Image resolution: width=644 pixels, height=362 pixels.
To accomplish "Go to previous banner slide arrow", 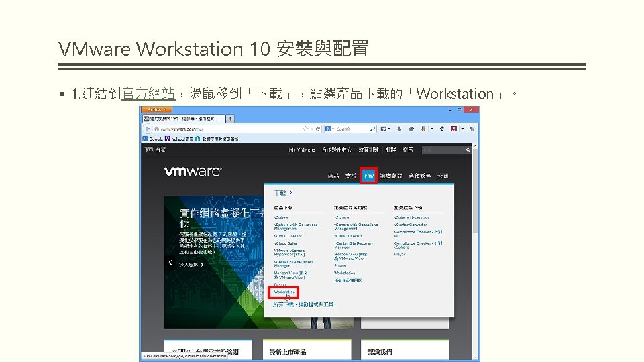I will [170, 263].
